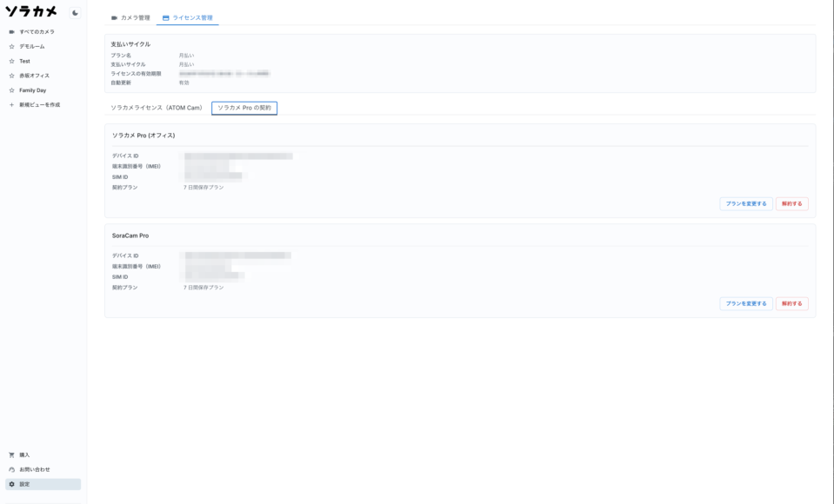This screenshot has width=834, height=504.
Task: Open the デモルーム starred view
Action: coord(43,46)
